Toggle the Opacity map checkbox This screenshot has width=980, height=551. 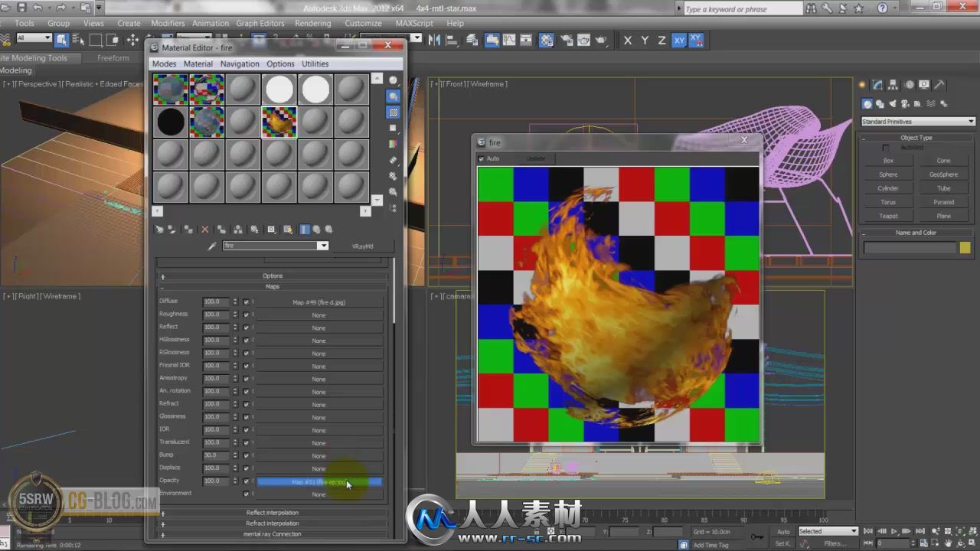coord(247,481)
